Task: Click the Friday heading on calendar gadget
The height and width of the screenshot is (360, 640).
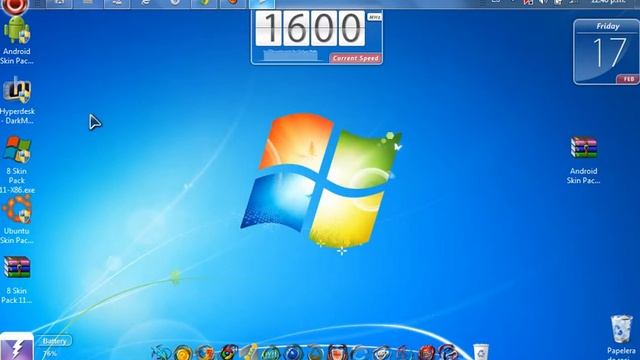Action: tap(608, 26)
